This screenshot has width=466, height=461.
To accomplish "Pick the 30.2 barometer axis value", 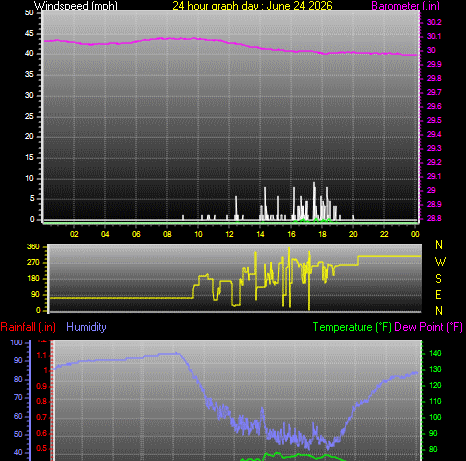I will click(434, 22).
